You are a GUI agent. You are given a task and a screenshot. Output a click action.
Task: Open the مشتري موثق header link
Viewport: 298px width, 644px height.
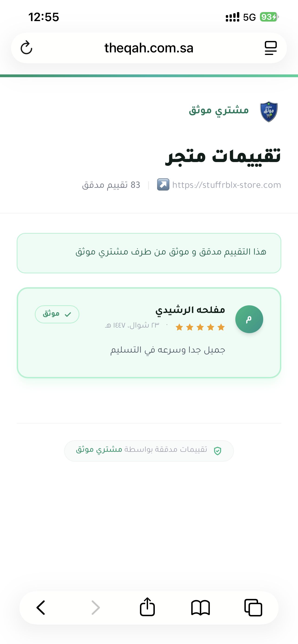[219, 110]
